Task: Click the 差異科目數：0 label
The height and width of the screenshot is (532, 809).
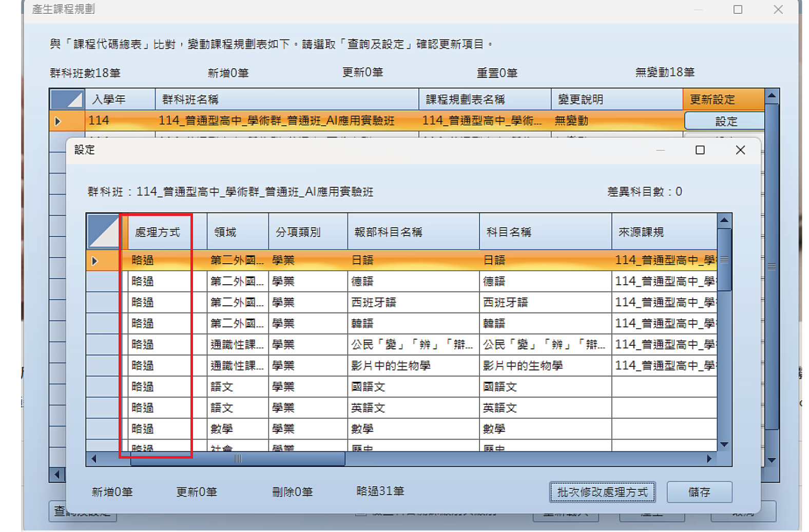Action: click(x=645, y=192)
